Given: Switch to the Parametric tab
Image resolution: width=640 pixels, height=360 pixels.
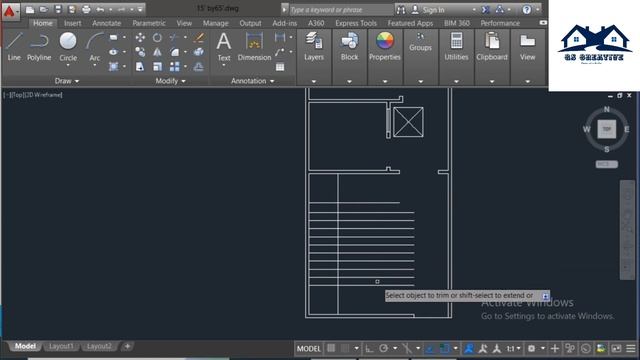Looking at the screenshot, I should (149, 23).
